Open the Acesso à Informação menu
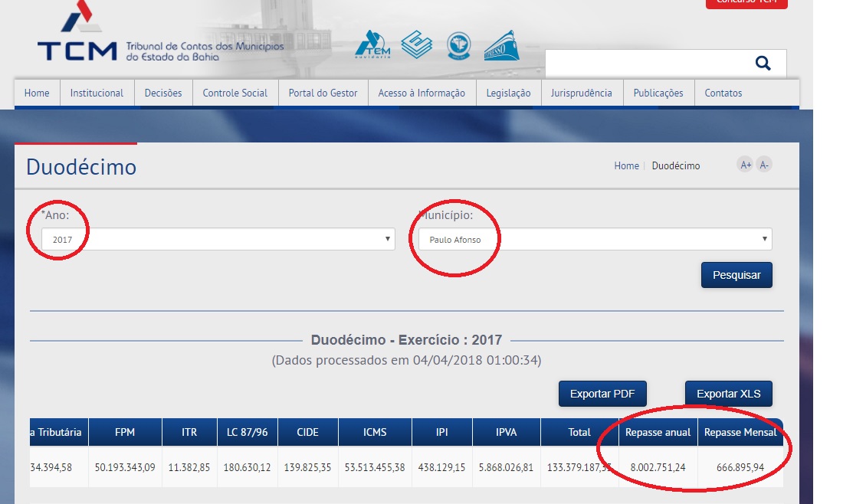This screenshot has width=853, height=504. 422,93
